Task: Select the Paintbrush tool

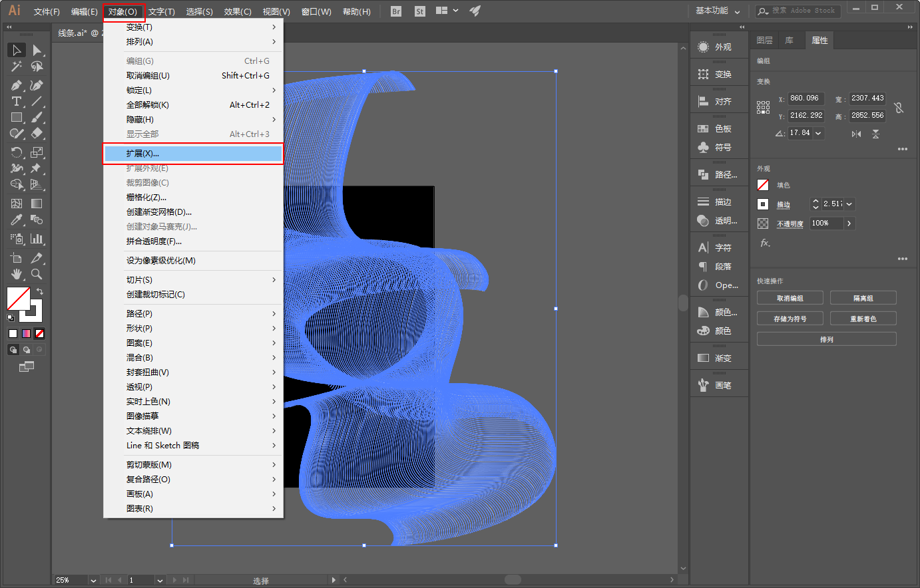Action: pos(37,117)
